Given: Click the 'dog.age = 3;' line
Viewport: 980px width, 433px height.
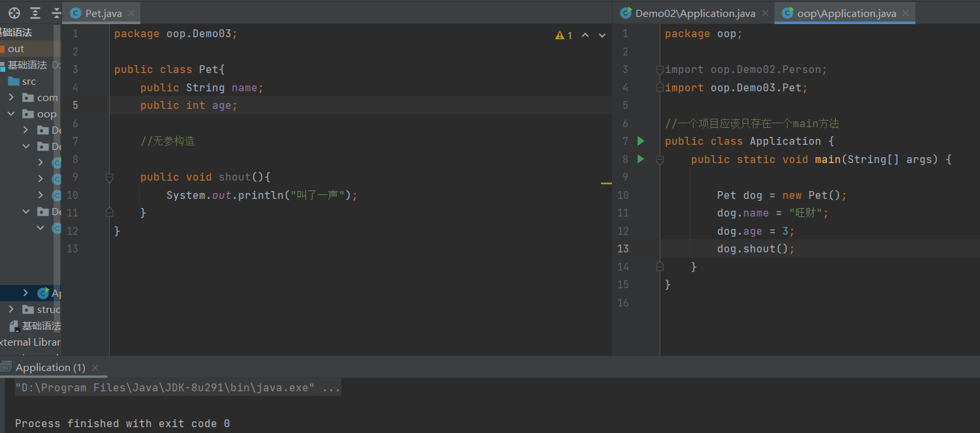Looking at the screenshot, I should pos(756,231).
